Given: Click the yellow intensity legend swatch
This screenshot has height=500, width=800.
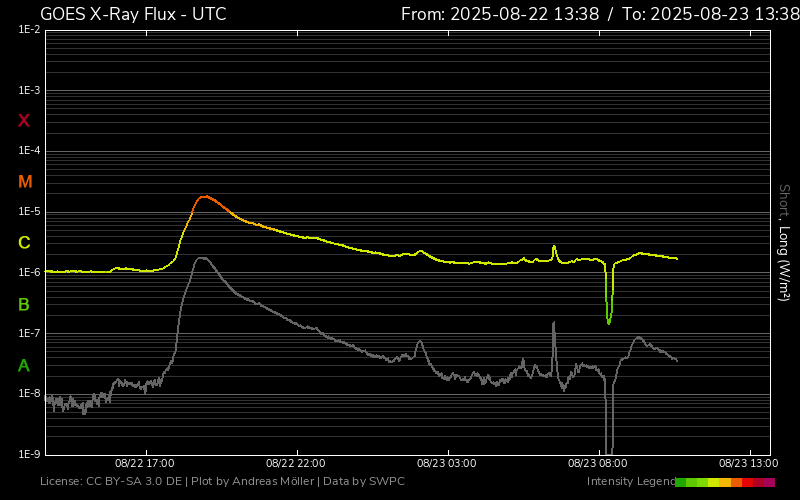Looking at the screenshot, I should [x=713, y=482].
